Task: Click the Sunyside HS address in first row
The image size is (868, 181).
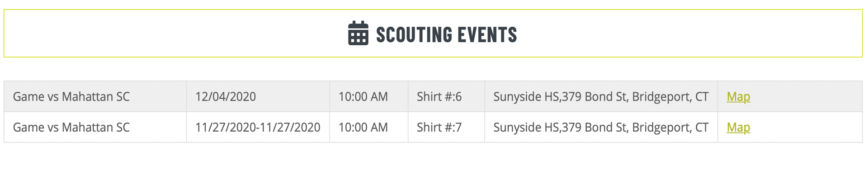Action: pos(601,96)
